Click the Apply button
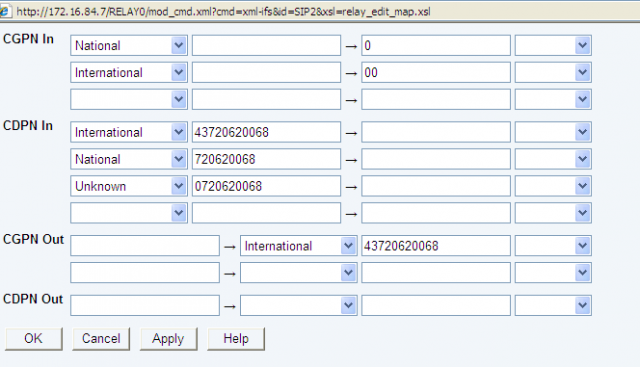 [x=168, y=339]
